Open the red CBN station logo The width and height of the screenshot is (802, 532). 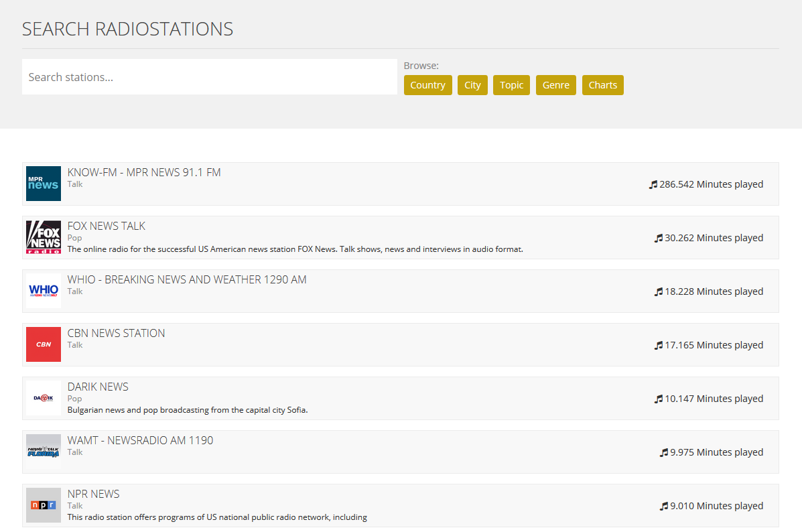click(x=44, y=344)
